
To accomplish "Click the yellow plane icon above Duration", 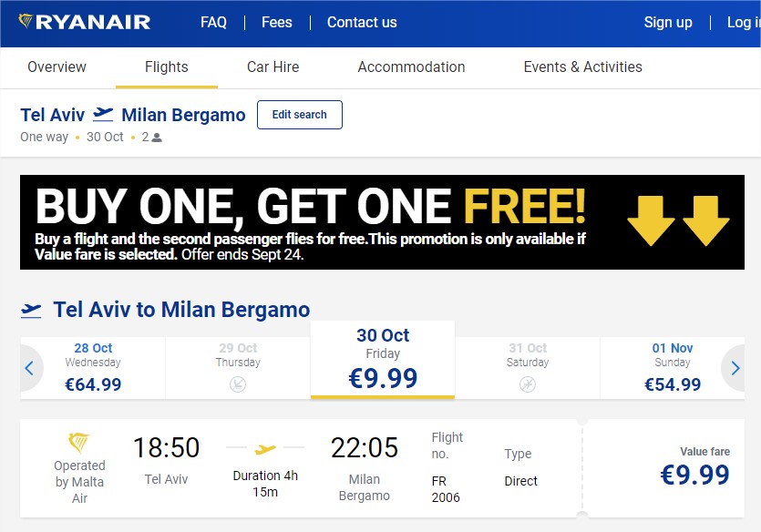I will click(x=265, y=449).
